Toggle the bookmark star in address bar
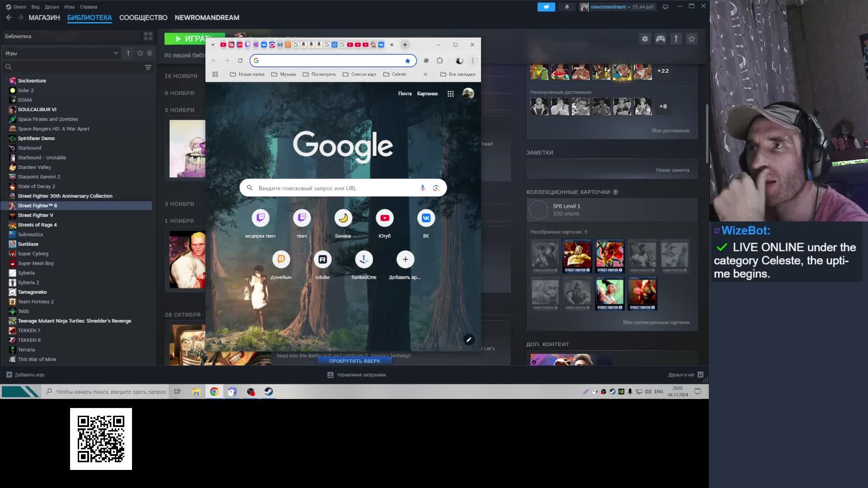This screenshot has height=488, width=868. [407, 61]
